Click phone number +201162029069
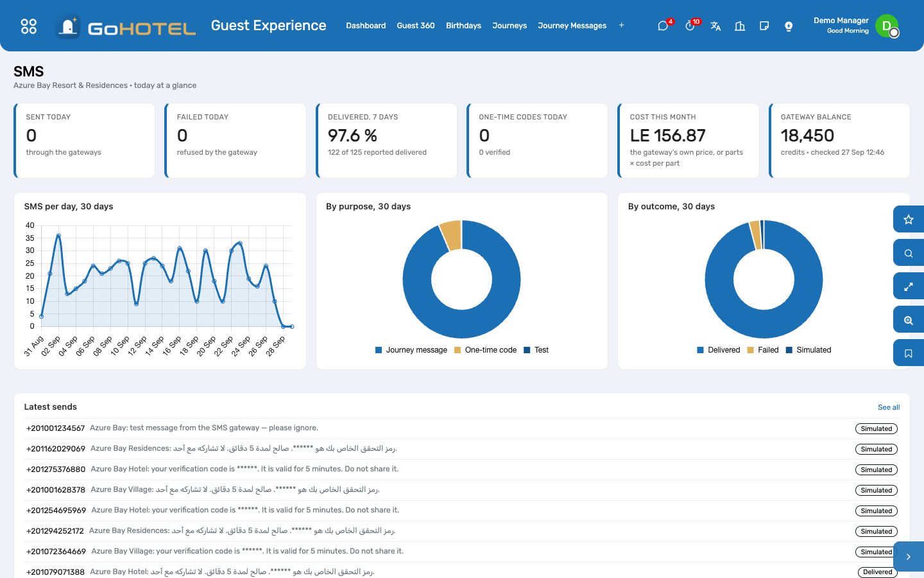Image resolution: width=924 pixels, height=578 pixels. (56, 449)
